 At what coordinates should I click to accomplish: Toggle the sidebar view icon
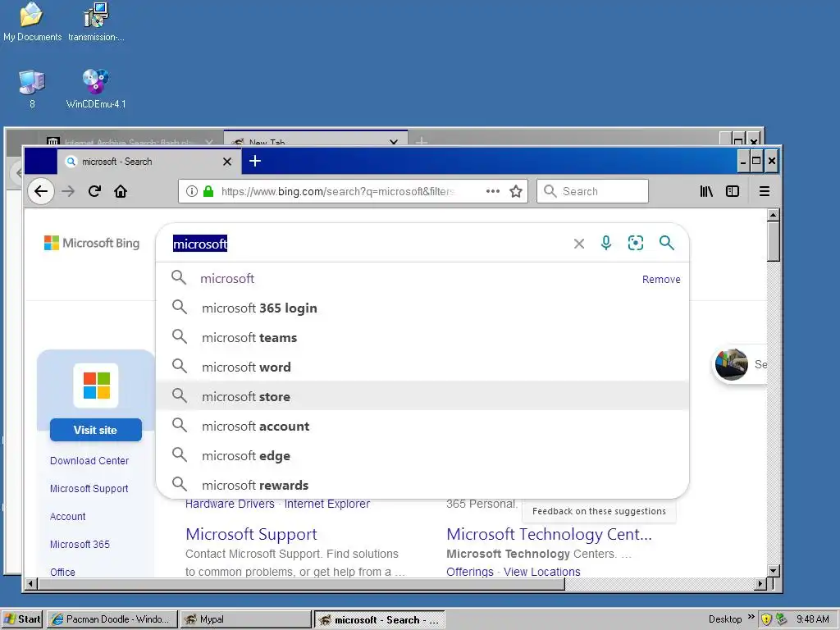coord(733,191)
